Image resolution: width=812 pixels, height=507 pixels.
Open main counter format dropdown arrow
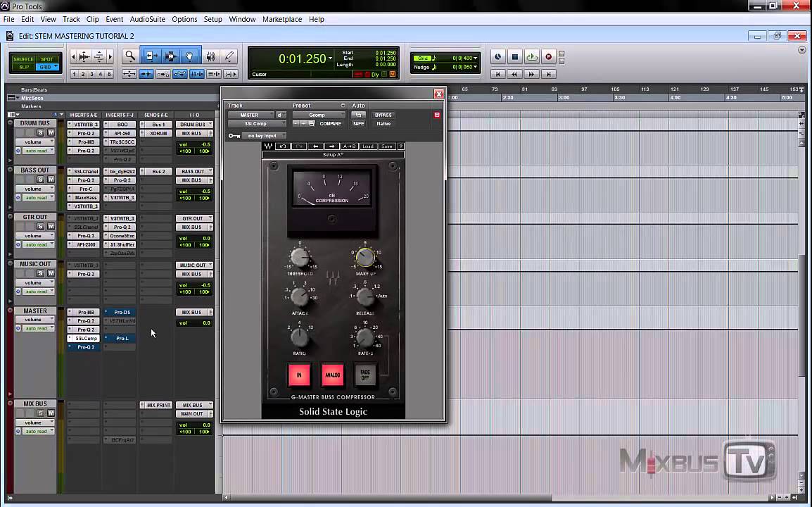[330, 58]
